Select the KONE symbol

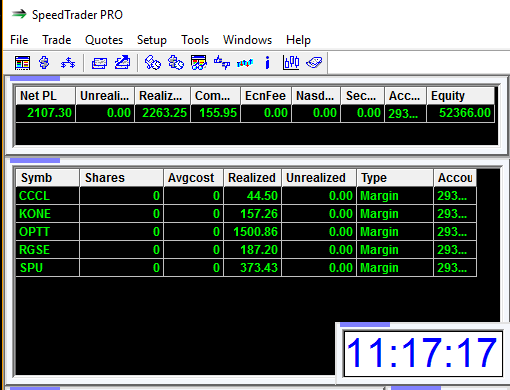(x=35, y=214)
